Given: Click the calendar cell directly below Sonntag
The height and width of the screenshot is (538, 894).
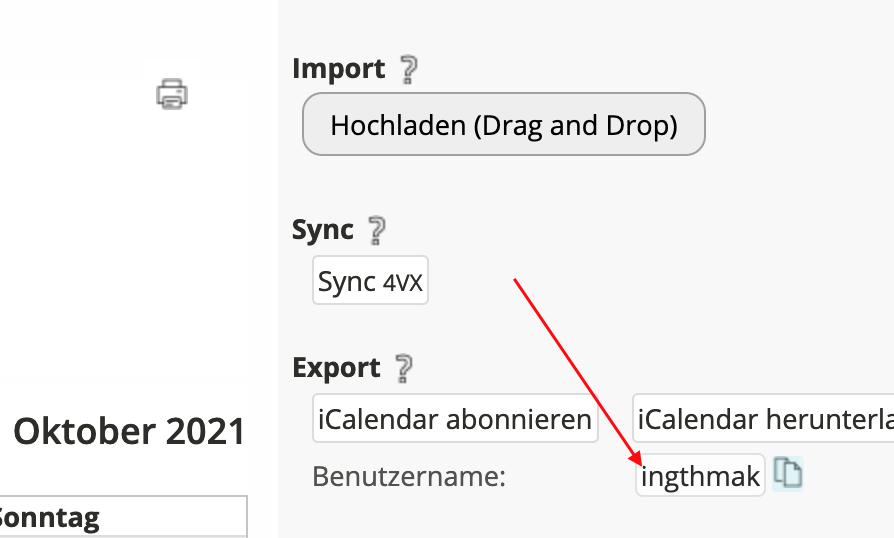Looking at the screenshot, I should [120, 535].
